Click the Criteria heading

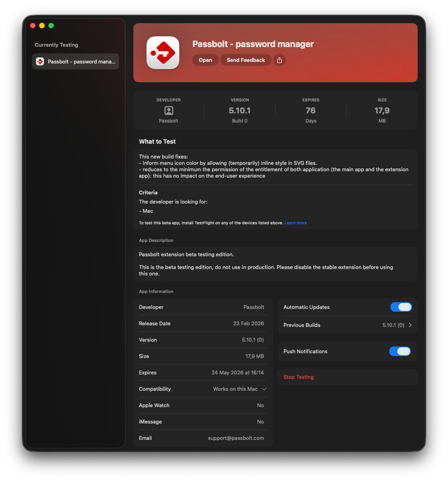tap(148, 192)
